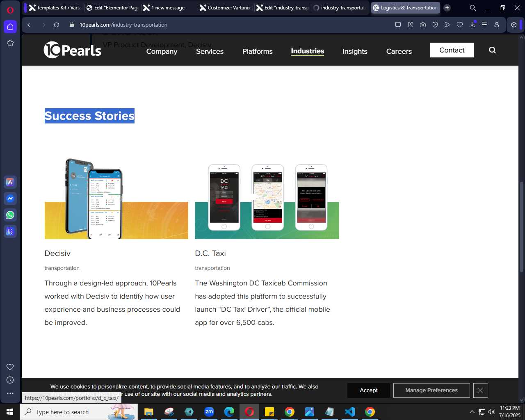Open the Industries nav menu
This screenshot has width=525, height=420.
(308, 51)
